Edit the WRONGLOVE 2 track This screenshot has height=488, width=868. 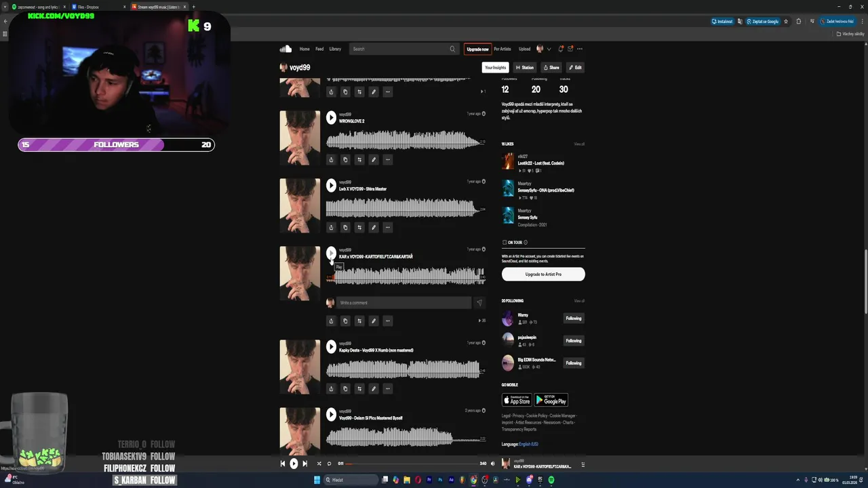pyautogui.click(x=374, y=159)
